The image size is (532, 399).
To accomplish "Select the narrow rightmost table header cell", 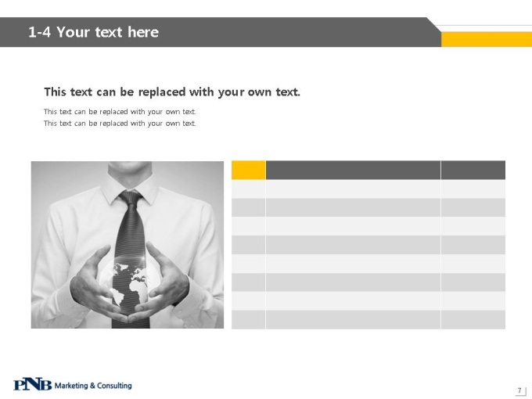I will (x=473, y=170).
